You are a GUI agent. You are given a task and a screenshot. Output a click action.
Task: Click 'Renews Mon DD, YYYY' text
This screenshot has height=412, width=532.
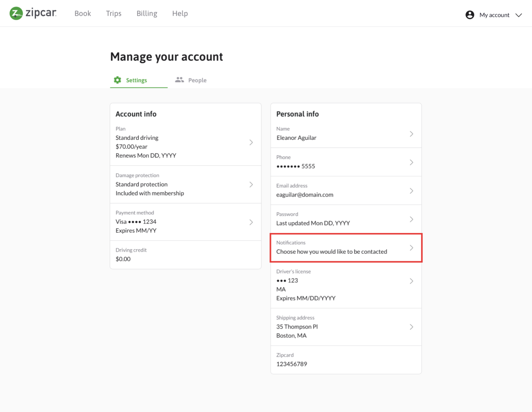pos(146,156)
